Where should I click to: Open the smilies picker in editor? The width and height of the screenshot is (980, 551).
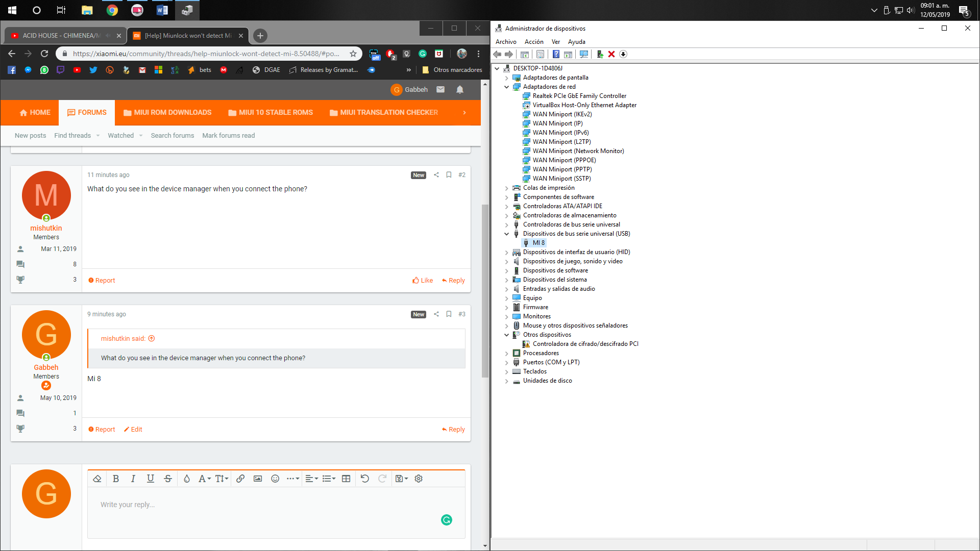coord(275,479)
